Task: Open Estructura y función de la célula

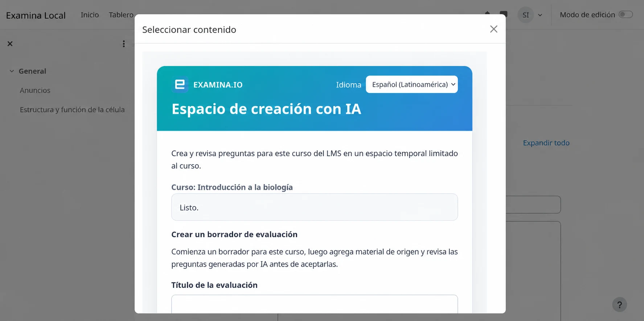Action: point(72,109)
